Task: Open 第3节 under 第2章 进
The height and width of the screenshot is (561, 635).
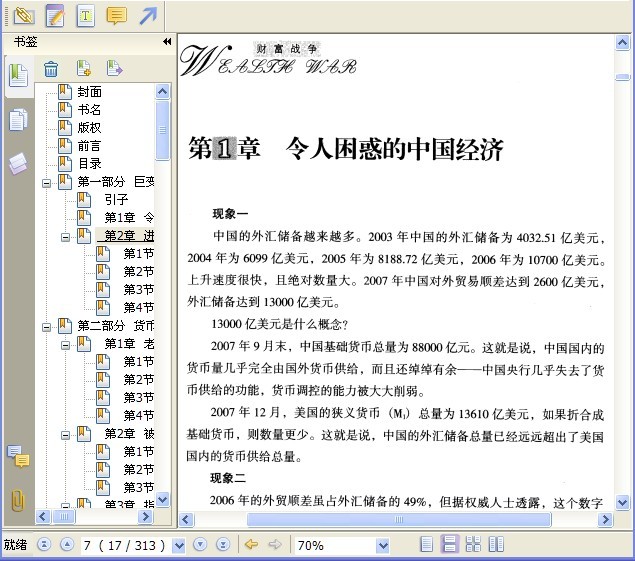Action: click(139, 289)
